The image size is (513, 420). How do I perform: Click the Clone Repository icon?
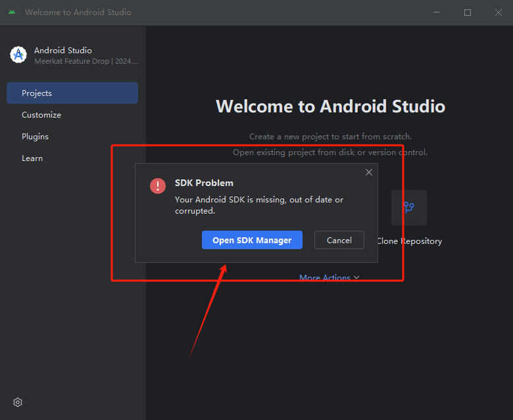[x=409, y=208]
